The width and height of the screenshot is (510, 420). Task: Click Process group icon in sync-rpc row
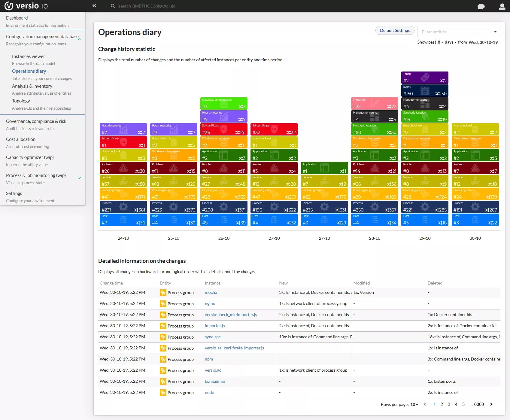[x=163, y=337]
